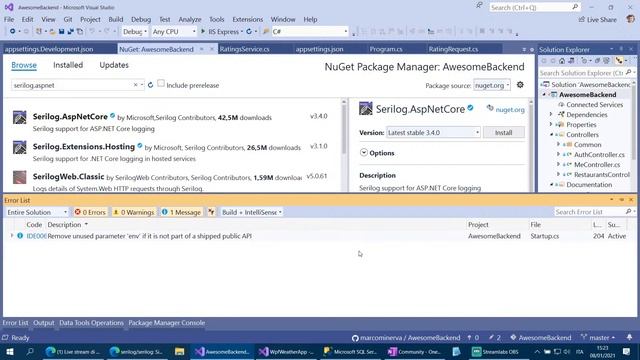
Task: Select AuthController.cs in Solution Explorer
Action: 599,155
